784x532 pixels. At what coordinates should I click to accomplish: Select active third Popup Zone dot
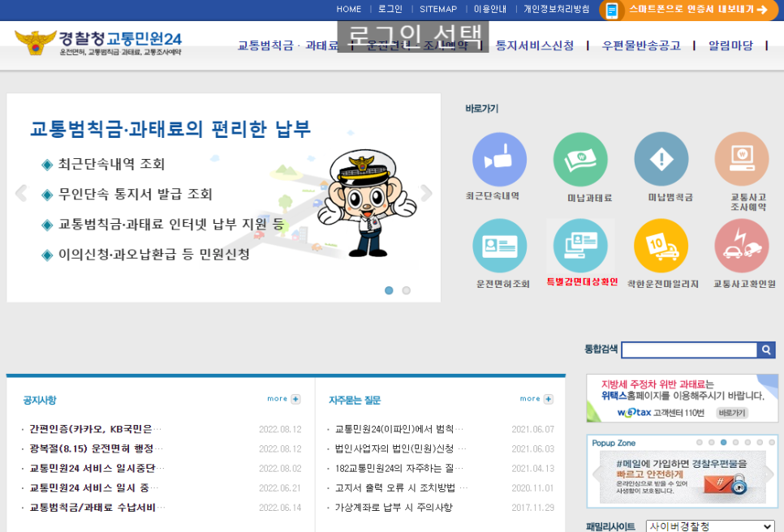723,442
